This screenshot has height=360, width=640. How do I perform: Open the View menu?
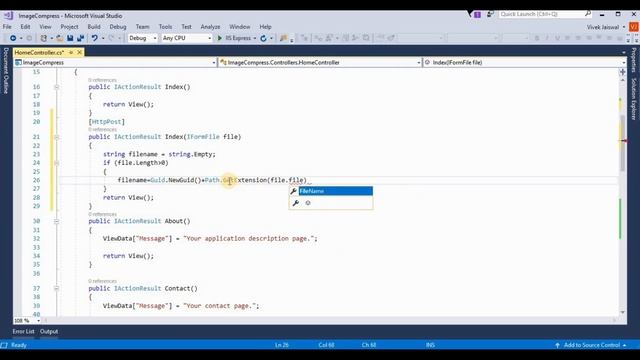point(45,27)
